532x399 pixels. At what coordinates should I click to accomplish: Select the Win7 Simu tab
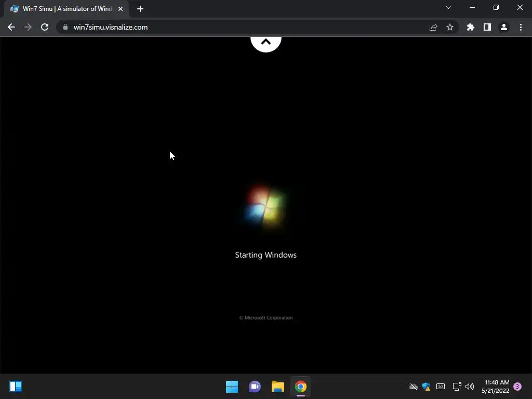pos(66,9)
